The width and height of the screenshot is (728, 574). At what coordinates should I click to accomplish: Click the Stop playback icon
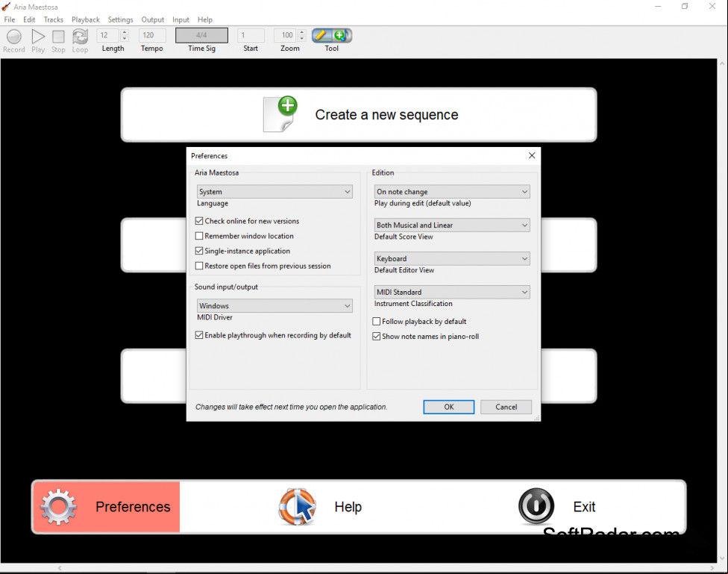58,37
